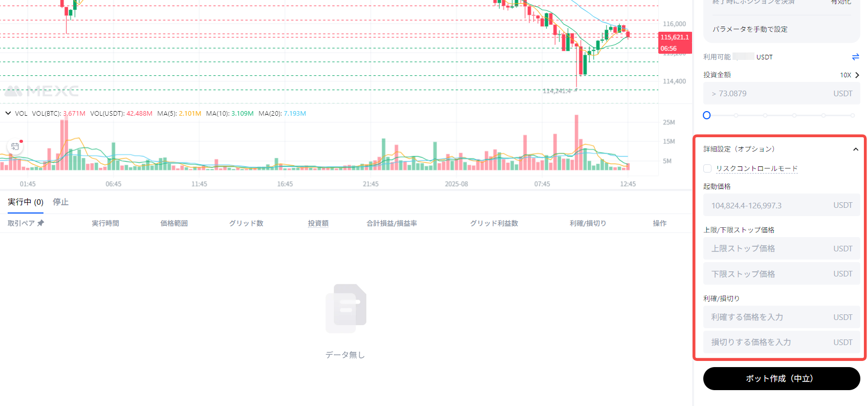Click the investment amount slider handle
This screenshot has height=406, width=868.
[x=707, y=115]
